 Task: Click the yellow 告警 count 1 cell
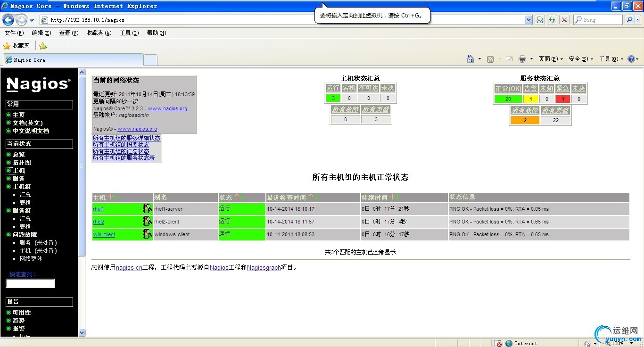click(530, 99)
